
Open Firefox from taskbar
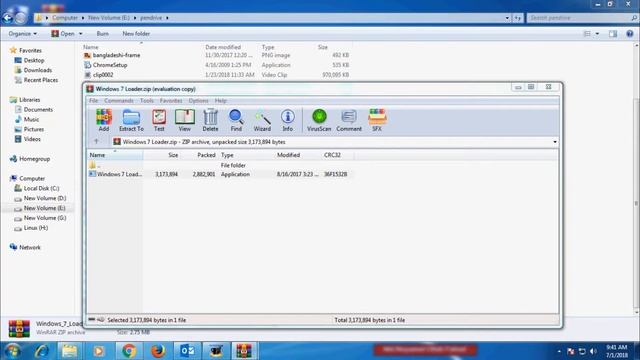pos(158,351)
